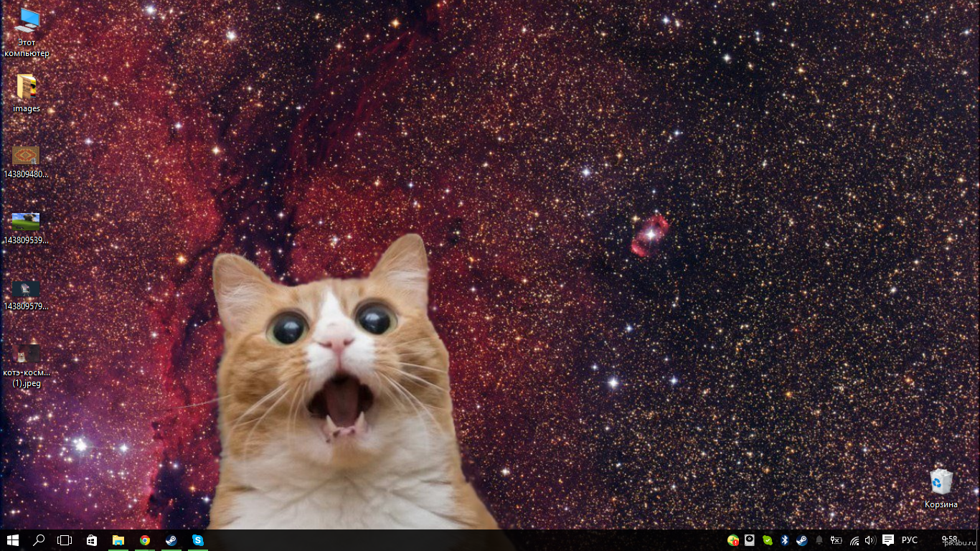
Task: Open the Этот компьютер desktop icon
Action: (27, 32)
